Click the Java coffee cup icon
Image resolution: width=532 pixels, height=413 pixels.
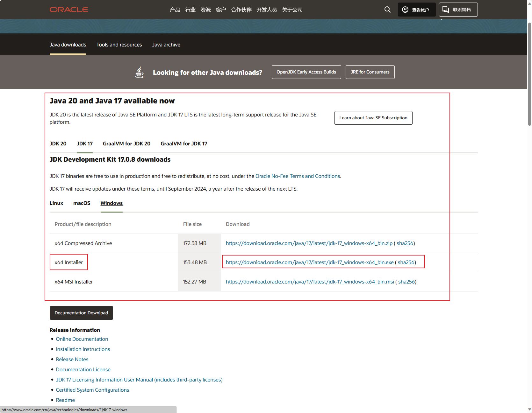(x=139, y=72)
